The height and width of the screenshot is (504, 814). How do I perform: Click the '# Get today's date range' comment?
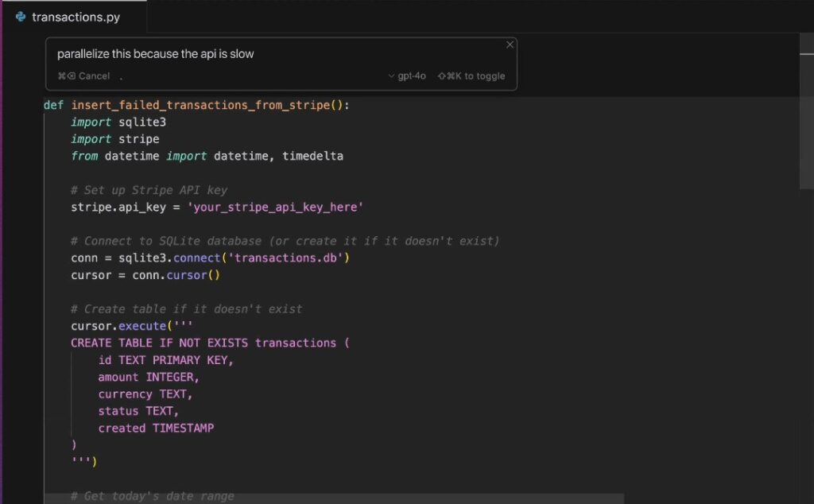pyautogui.click(x=151, y=495)
